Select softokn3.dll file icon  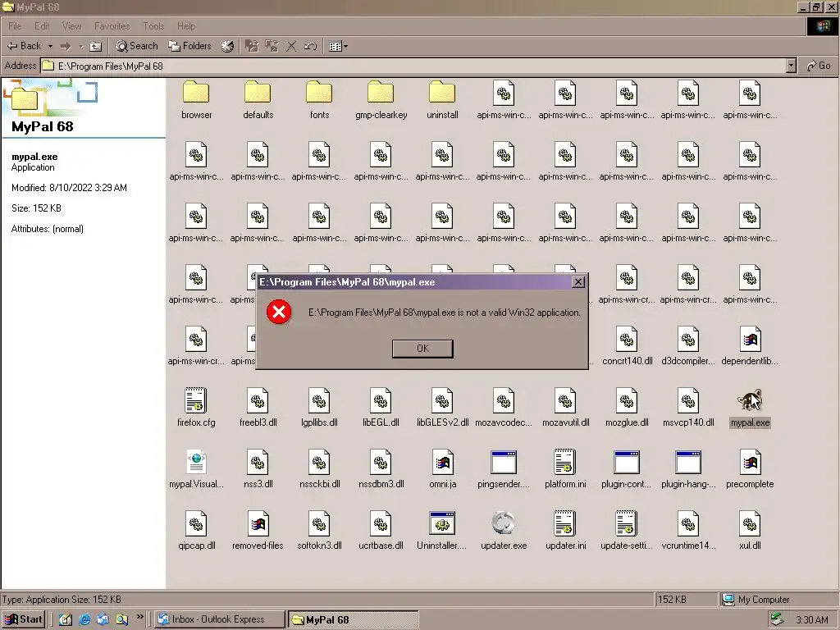[x=319, y=523]
